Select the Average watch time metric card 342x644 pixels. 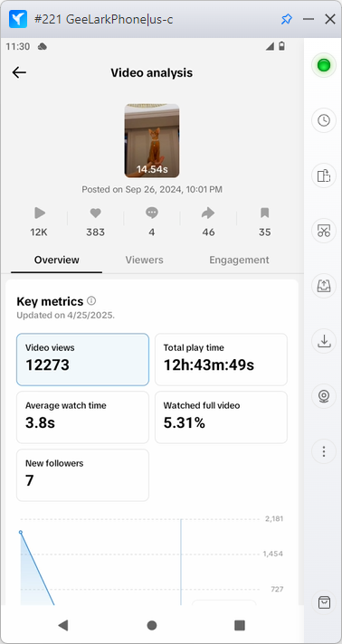(x=82, y=417)
